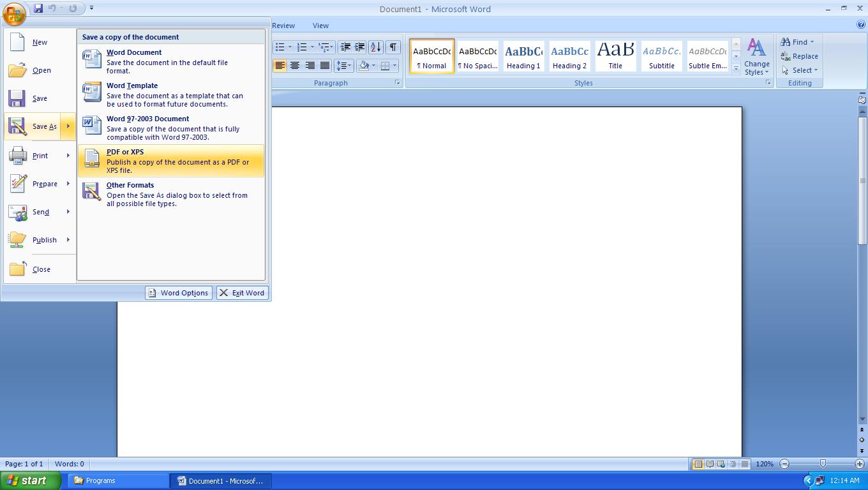Switch to Full Screen Reading view
The height and width of the screenshot is (490, 868).
(710, 464)
